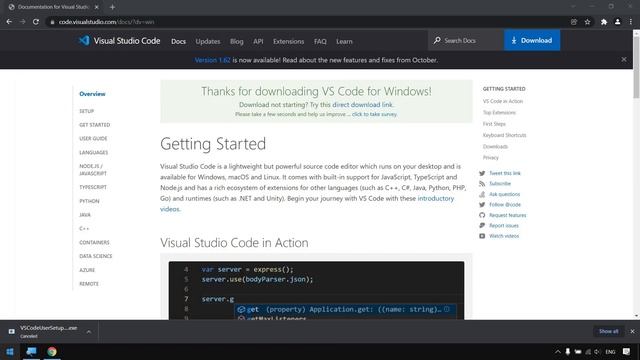Bookmark this page with the star icon
This screenshot has width=640, height=360.
(587, 22)
